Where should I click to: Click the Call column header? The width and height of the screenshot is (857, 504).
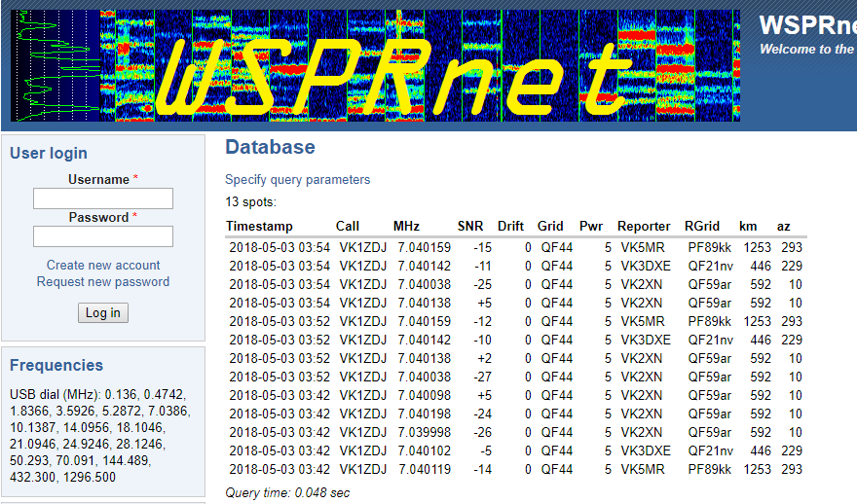click(x=348, y=226)
